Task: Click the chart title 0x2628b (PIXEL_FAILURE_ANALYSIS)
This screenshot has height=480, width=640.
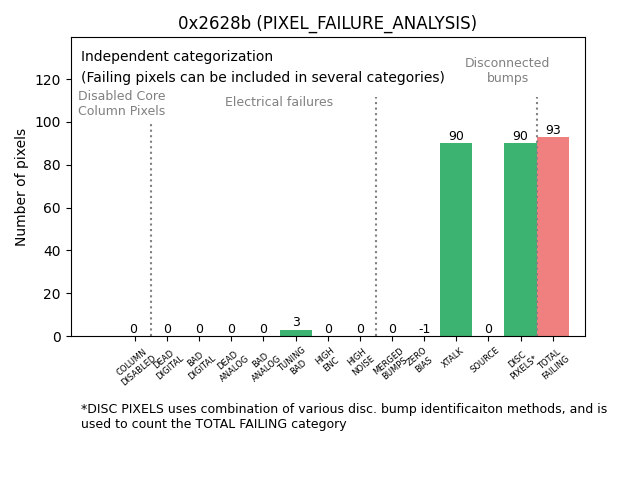Action: pos(327,23)
